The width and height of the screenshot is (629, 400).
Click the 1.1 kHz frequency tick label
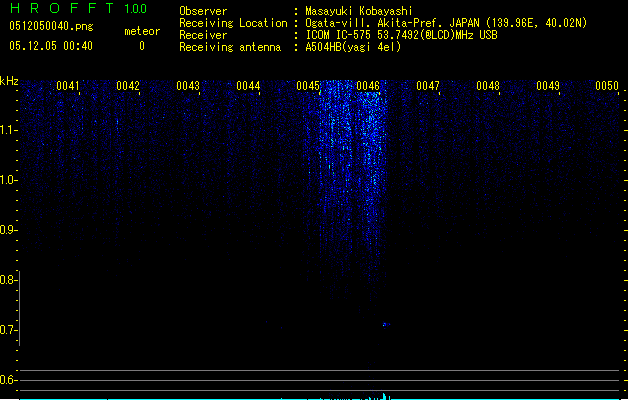point(8,130)
